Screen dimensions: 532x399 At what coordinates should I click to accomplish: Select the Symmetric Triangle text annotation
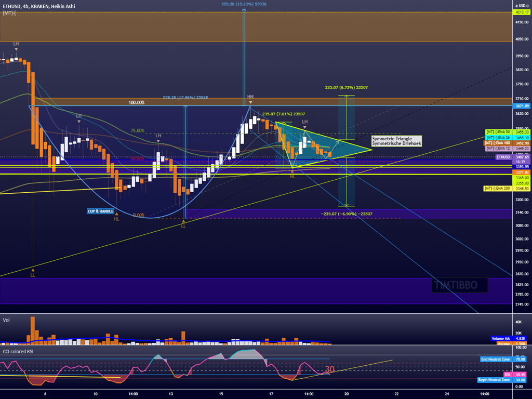tap(397, 141)
